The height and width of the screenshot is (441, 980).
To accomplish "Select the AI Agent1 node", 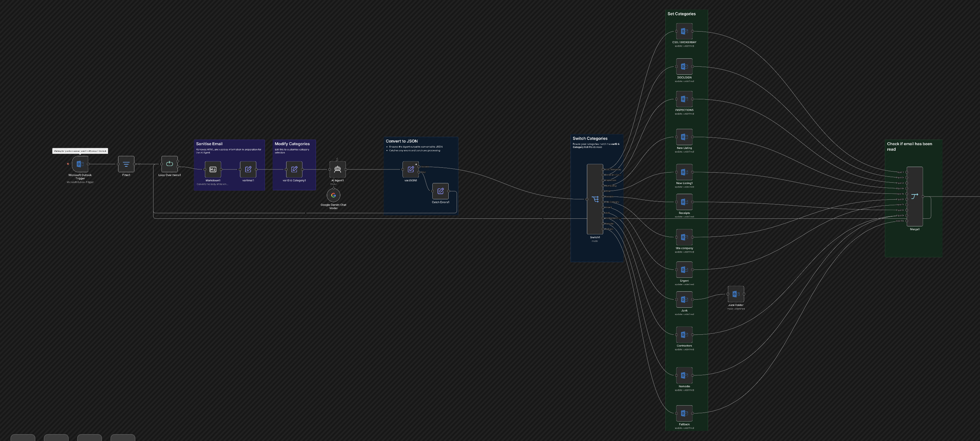I will coord(338,169).
